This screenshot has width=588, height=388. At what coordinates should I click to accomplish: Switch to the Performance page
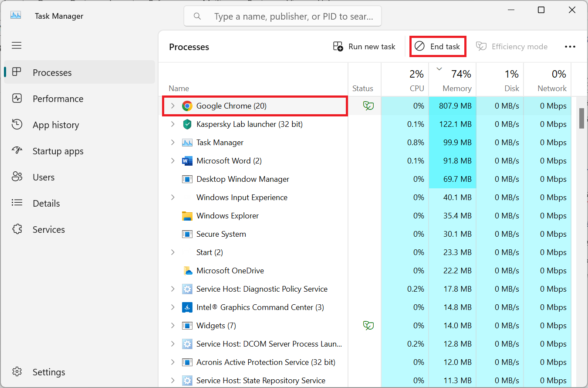[x=79, y=99]
